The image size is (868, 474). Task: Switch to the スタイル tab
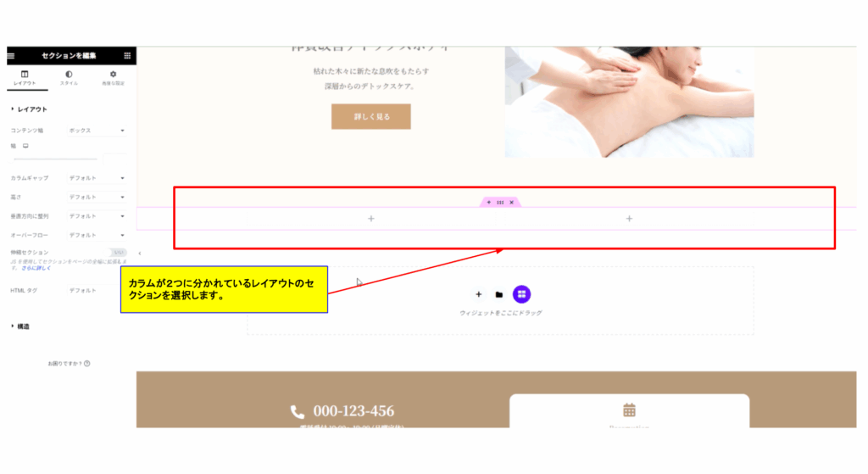pyautogui.click(x=69, y=78)
